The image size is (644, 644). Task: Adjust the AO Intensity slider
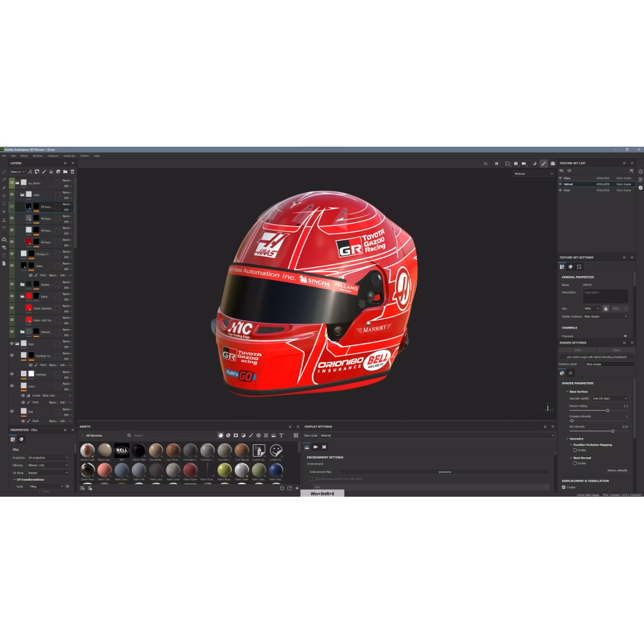pyautogui.click(x=612, y=431)
